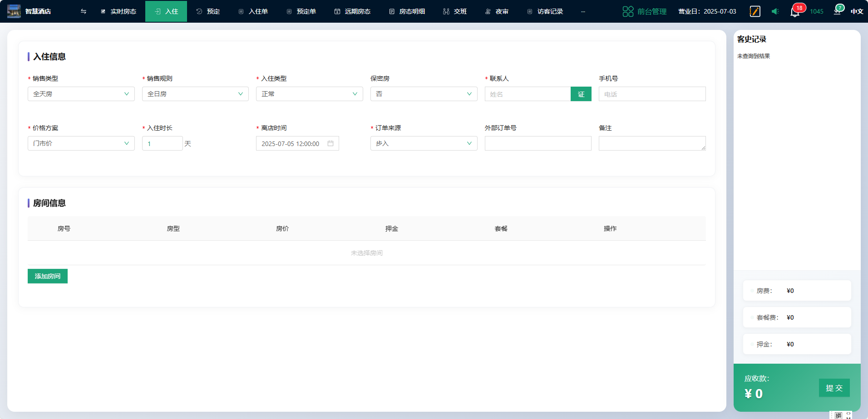Switch language via 中文
Viewport: 868px width, 419px height.
coord(857,11)
